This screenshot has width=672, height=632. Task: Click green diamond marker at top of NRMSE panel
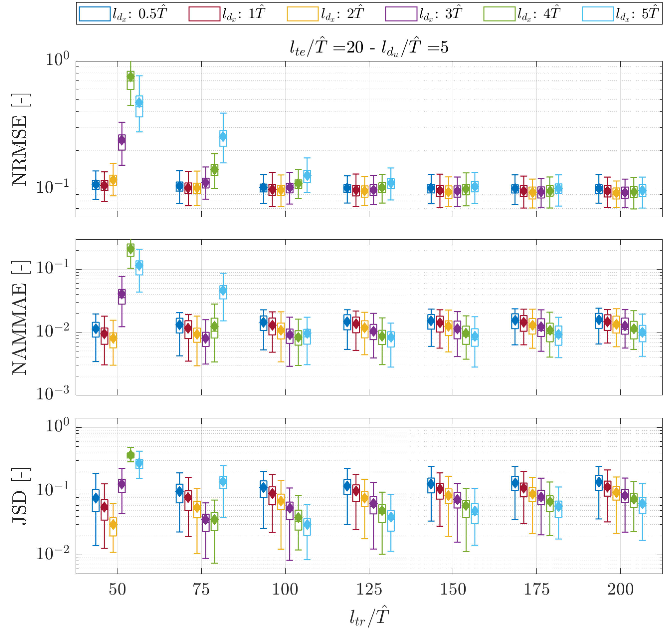tap(131, 77)
